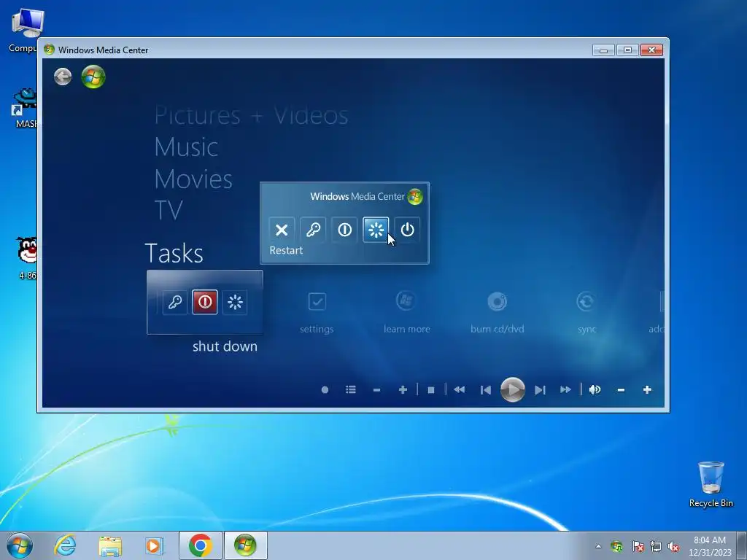Viewport: 747px width, 560px height.
Task: Maximize the Windows Media Center window
Action: 627,50
